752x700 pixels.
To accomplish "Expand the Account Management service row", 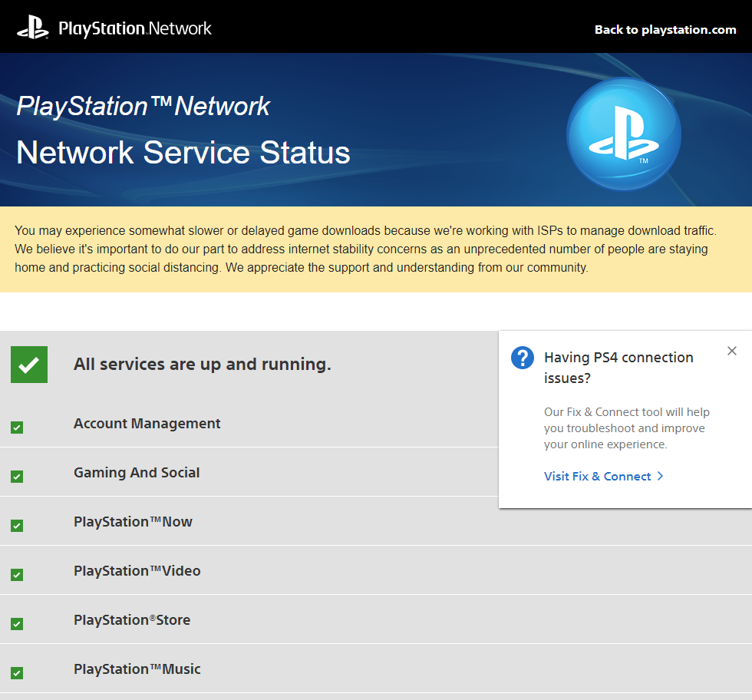I will [x=147, y=423].
